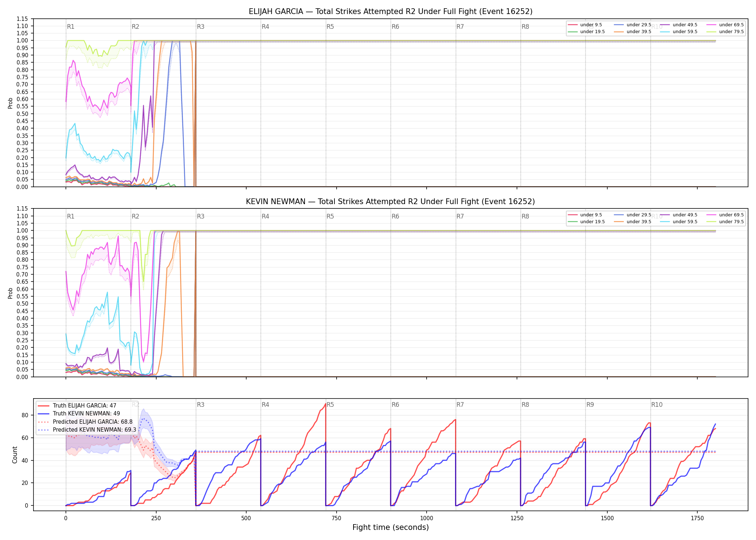Click the R10 round label in the Count chart

tap(657, 405)
